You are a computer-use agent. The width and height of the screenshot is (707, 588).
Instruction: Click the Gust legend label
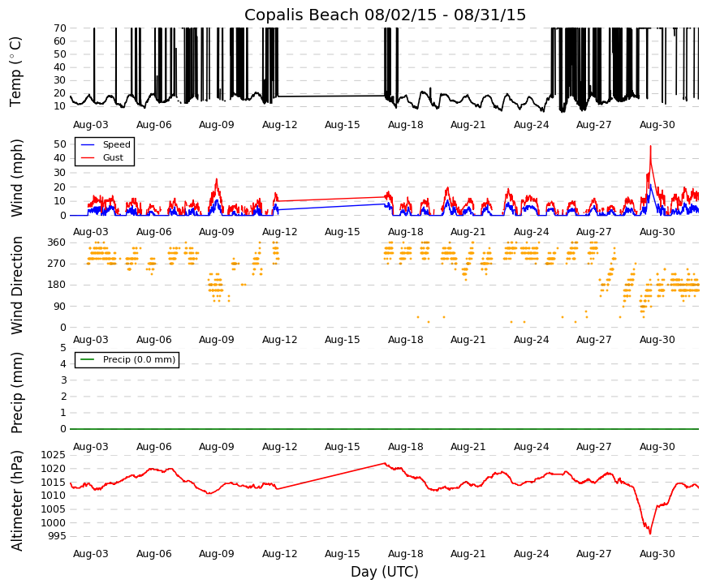point(113,157)
